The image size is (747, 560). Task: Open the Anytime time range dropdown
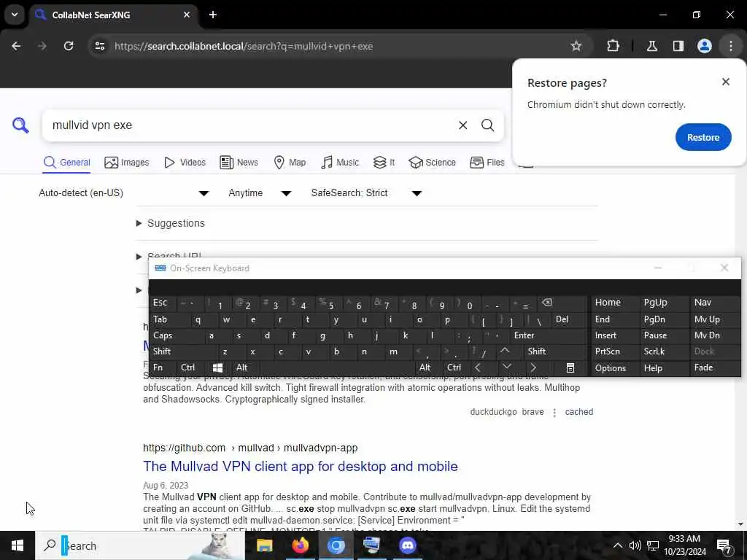pos(260,192)
